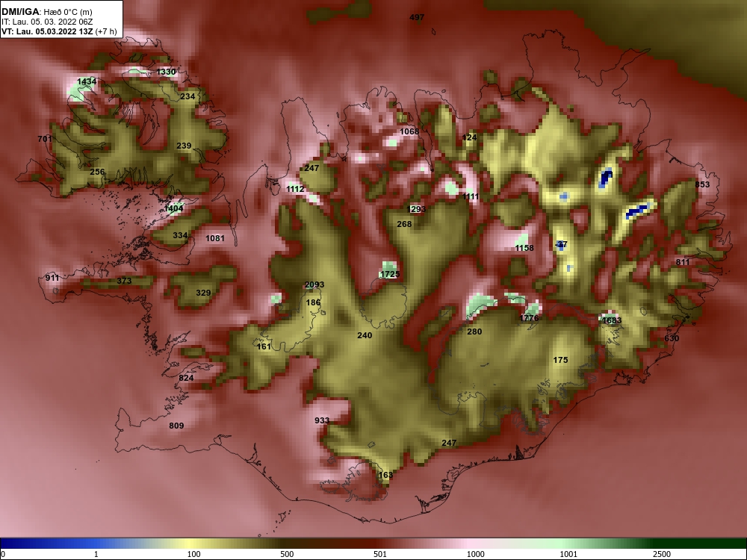
Task: Click the 1776 height label
Action: [x=530, y=318]
